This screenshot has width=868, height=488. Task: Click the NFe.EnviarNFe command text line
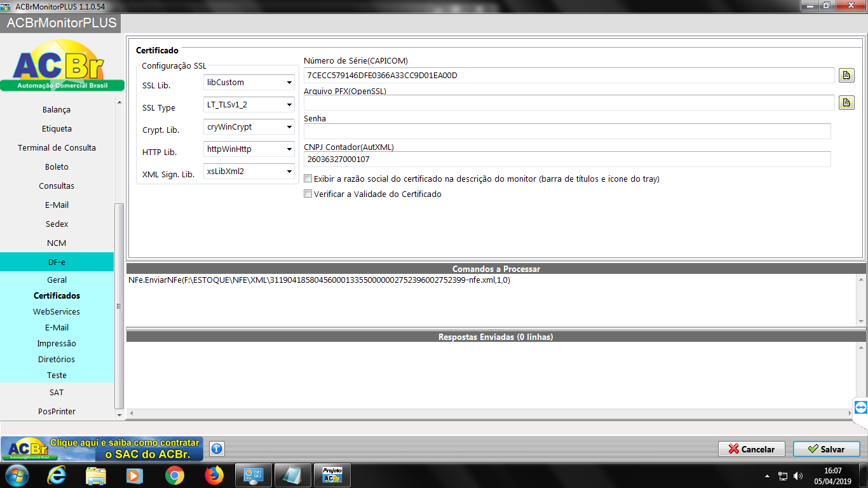pyautogui.click(x=319, y=280)
